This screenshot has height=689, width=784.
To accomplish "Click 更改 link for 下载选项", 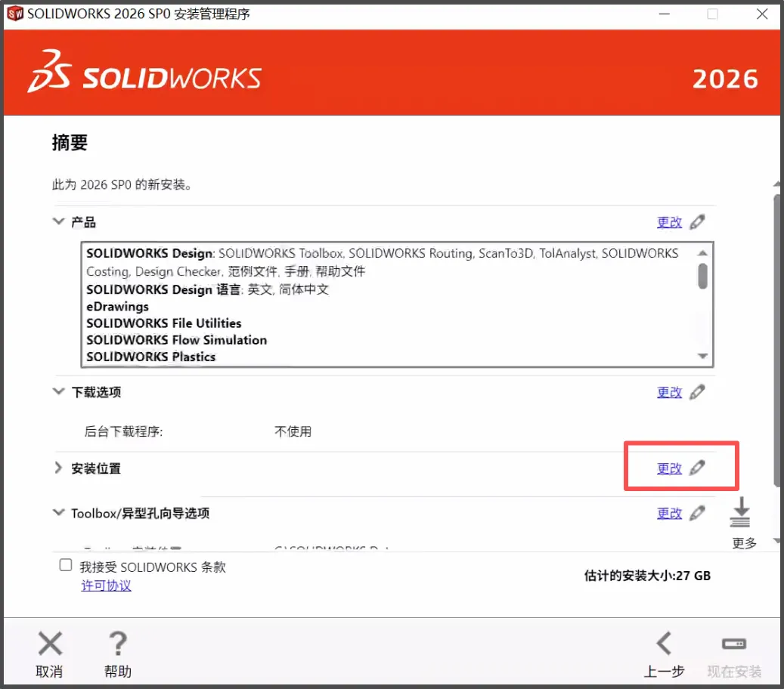I will tap(670, 393).
